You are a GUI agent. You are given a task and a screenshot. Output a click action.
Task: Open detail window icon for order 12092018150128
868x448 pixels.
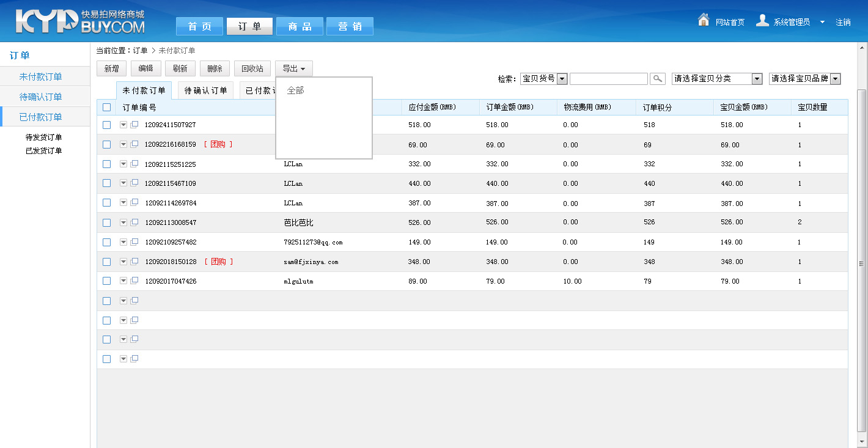(x=134, y=262)
